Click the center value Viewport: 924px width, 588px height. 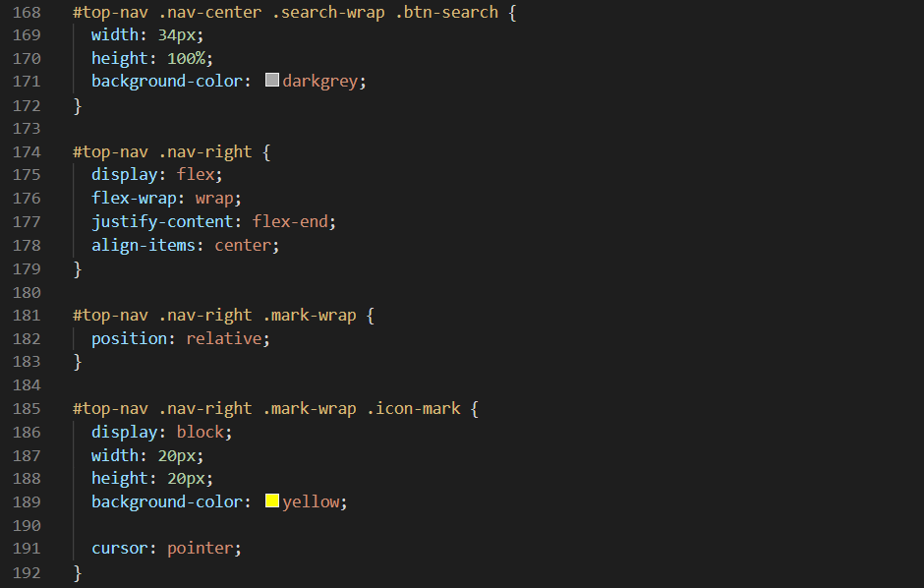(243, 245)
